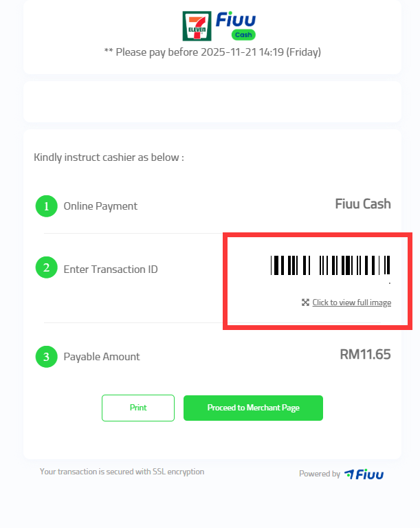The height and width of the screenshot is (528, 420).
Task: Click the Payable Amount label
Action: click(x=102, y=357)
